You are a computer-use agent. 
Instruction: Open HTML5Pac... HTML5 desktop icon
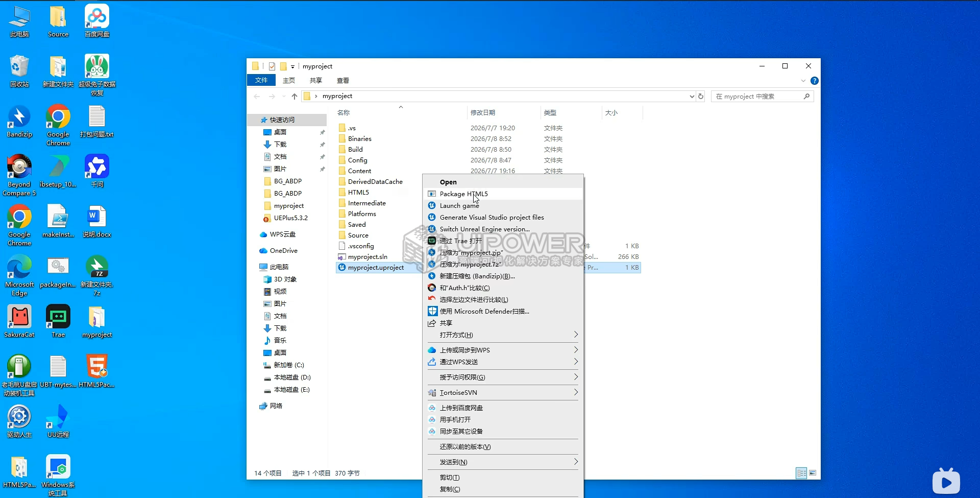click(97, 371)
